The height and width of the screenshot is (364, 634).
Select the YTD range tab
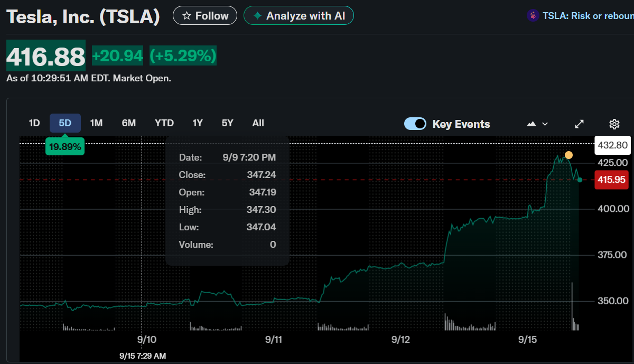164,123
